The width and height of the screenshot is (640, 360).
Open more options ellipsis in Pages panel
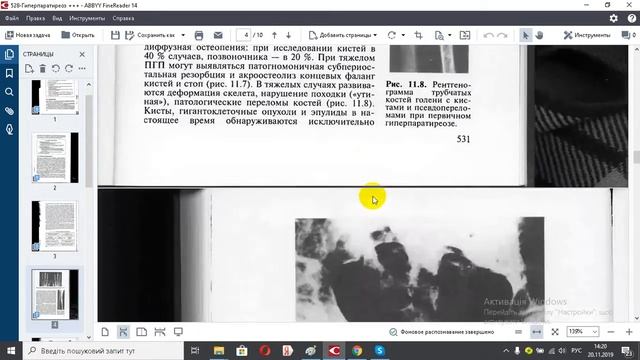point(82,69)
